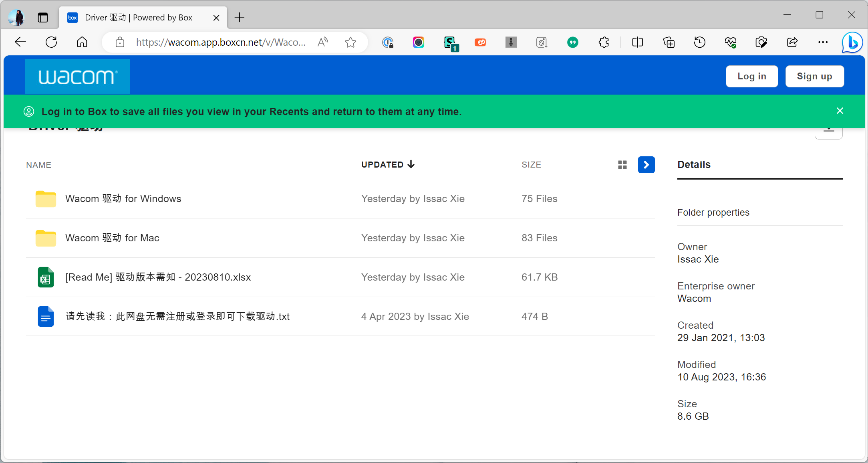This screenshot has height=463, width=868.
Task: Open Bing Copilot sidebar icon
Action: [852, 42]
